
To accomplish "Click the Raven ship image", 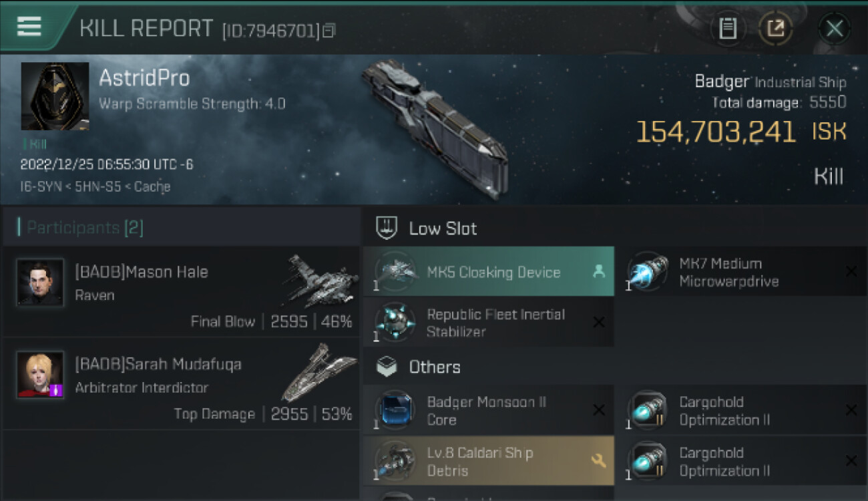I will [x=322, y=281].
